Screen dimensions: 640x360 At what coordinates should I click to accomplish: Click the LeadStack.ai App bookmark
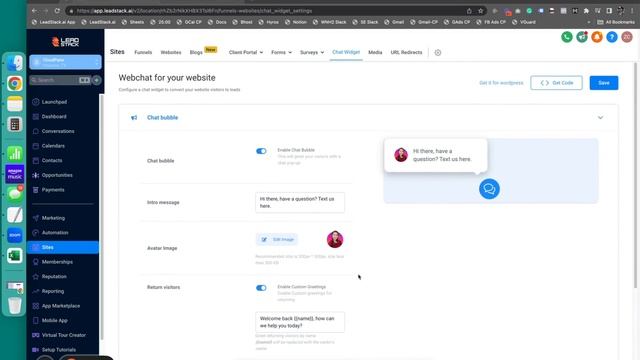click(x=53, y=22)
